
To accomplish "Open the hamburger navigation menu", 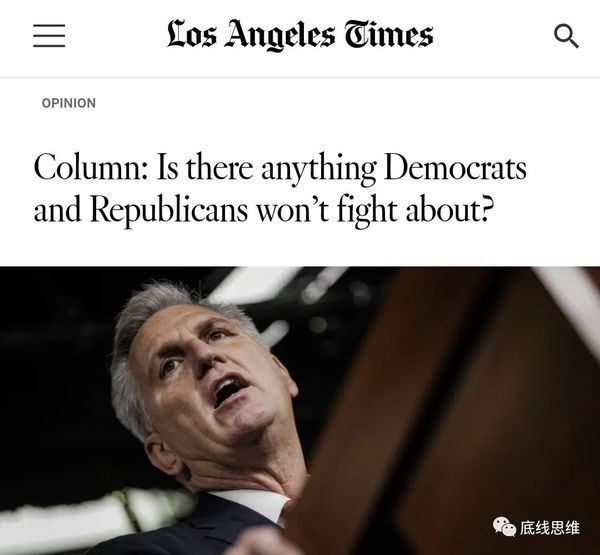I will tap(49, 37).
